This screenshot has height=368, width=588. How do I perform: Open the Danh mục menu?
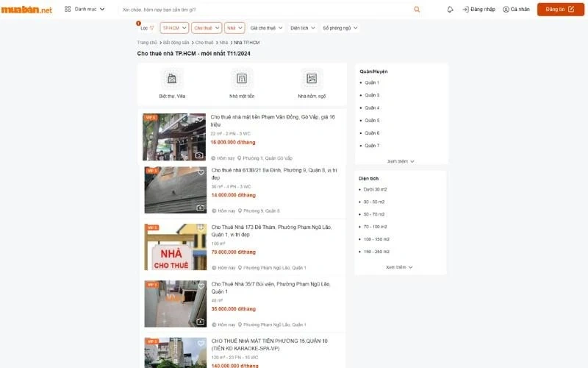click(85, 10)
